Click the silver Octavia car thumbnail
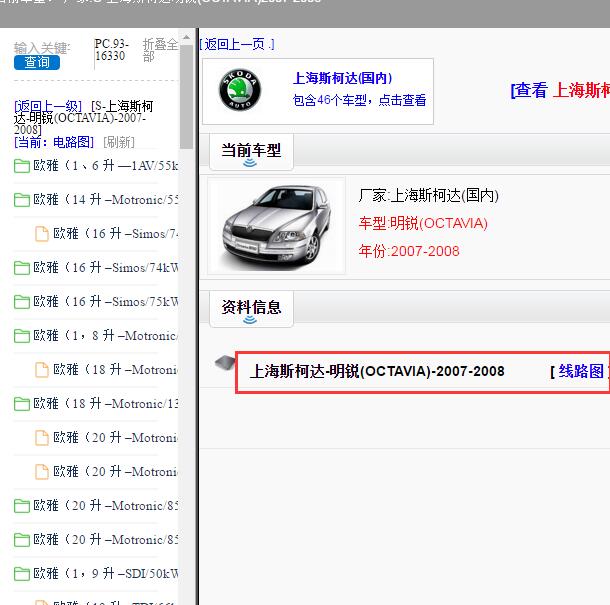This screenshot has width=610, height=605. [x=276, y=226]
